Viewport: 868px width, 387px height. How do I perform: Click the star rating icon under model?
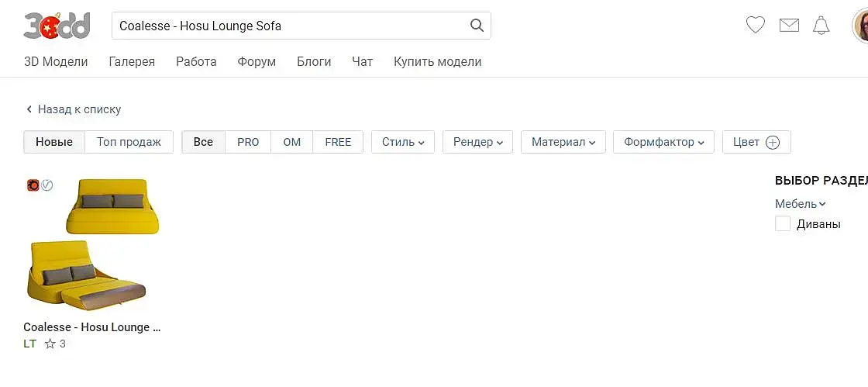click(50, 344)
